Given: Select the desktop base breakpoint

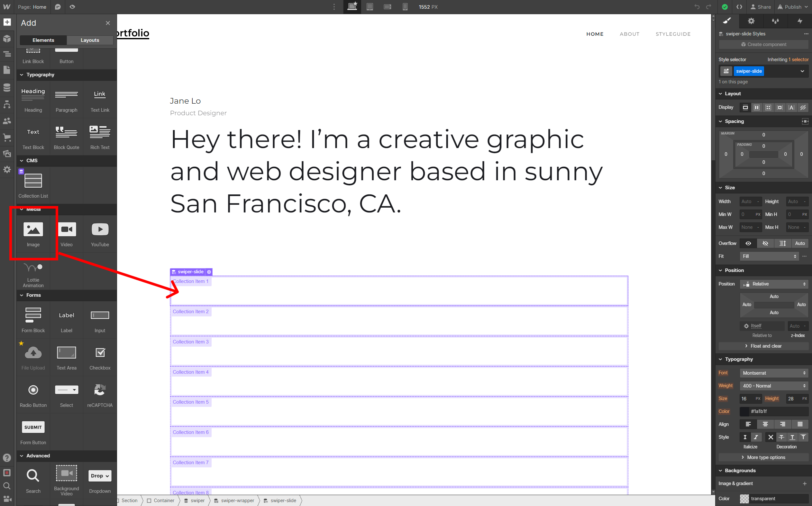Looking at the screenshot, I should [x=352, y=7].
